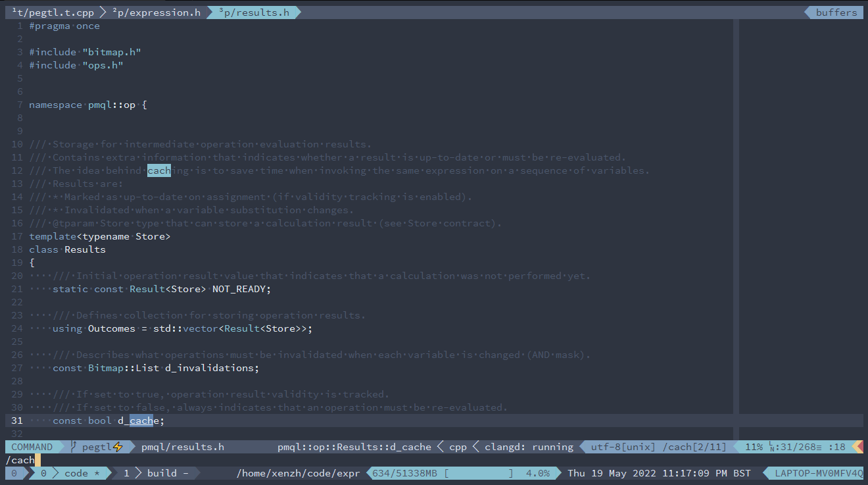Screen dimensions: 868x485
Task: Click the highlighted cach match in line 12
Action: [x=159, y=170]
